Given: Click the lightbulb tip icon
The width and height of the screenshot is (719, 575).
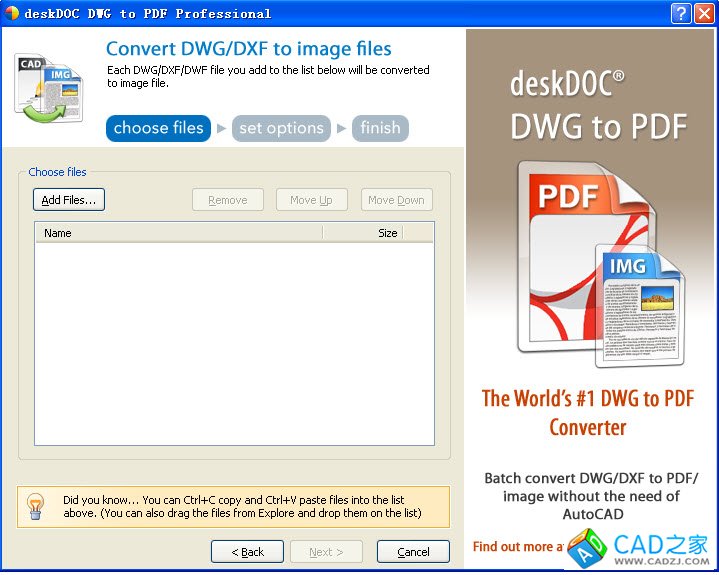Looking at the screenshot, I should [36, 506].
